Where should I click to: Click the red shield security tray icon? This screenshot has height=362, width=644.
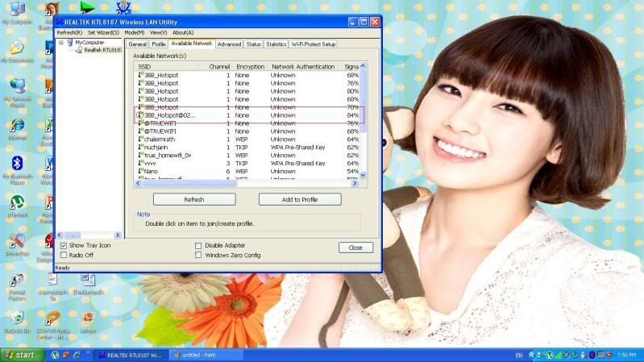tap(609, 355)
